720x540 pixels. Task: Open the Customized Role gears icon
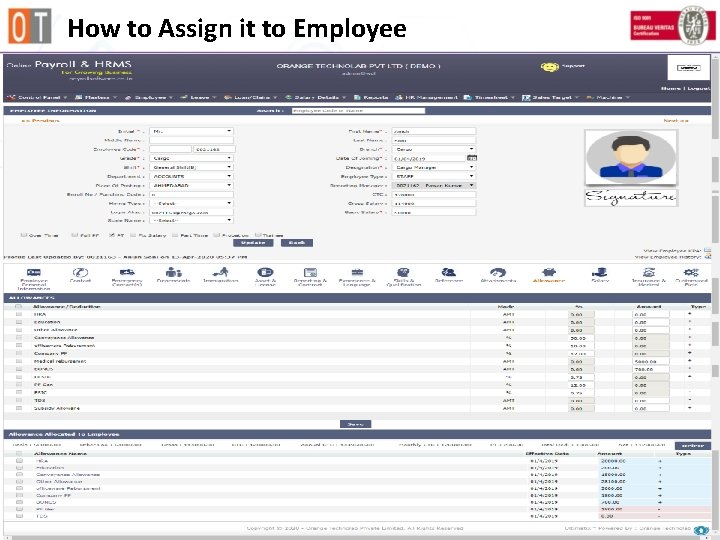[x=691, y=272]
